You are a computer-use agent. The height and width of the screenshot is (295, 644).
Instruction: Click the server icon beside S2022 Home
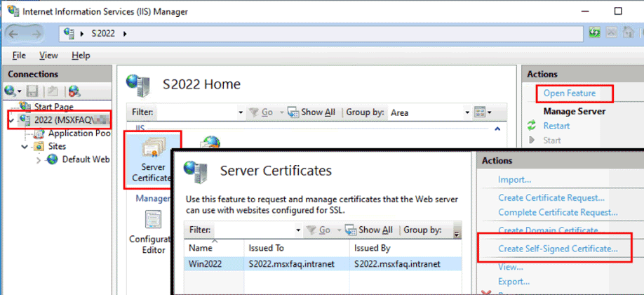(137, 85)
